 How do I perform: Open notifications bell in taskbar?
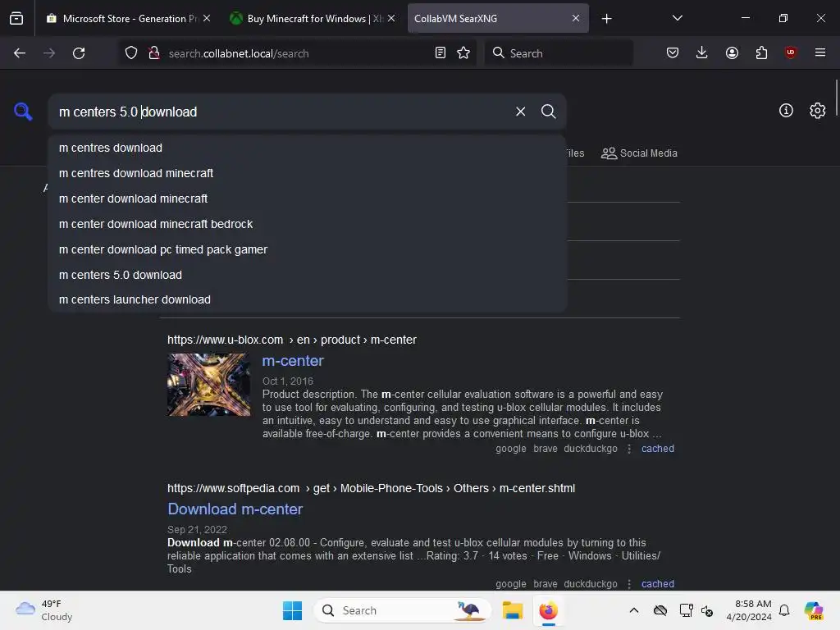pos(784,610)
